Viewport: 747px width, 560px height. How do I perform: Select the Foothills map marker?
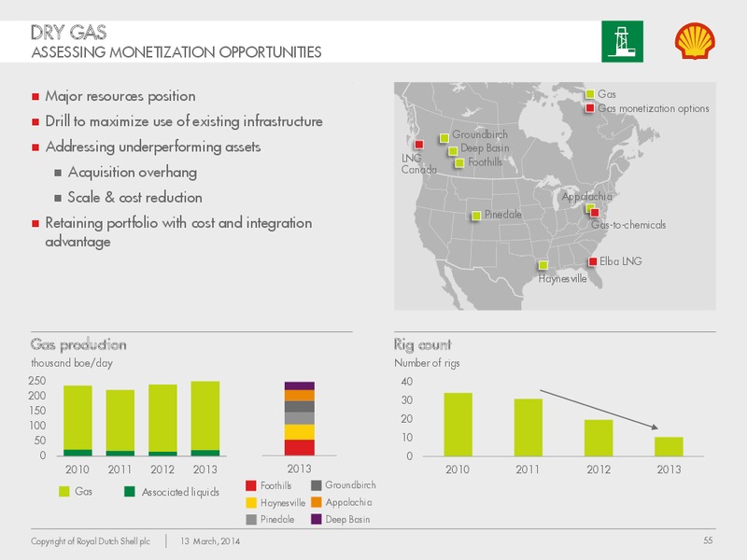pyautogui.click(x=459, y=162)
